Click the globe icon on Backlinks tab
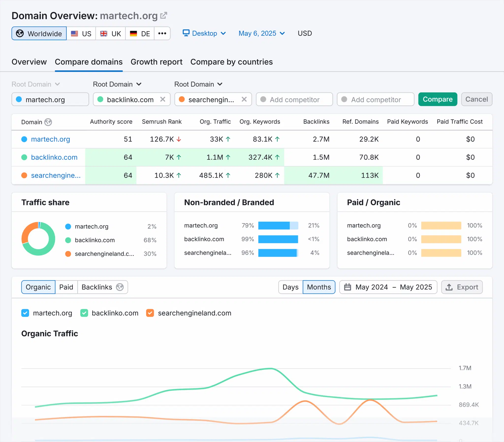 tap(120, 287)
